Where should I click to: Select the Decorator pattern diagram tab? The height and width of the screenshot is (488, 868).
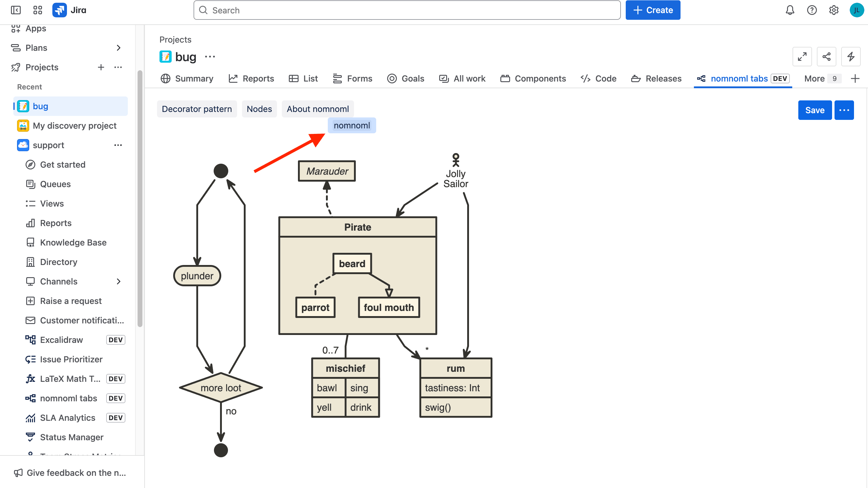click(197, 109)
